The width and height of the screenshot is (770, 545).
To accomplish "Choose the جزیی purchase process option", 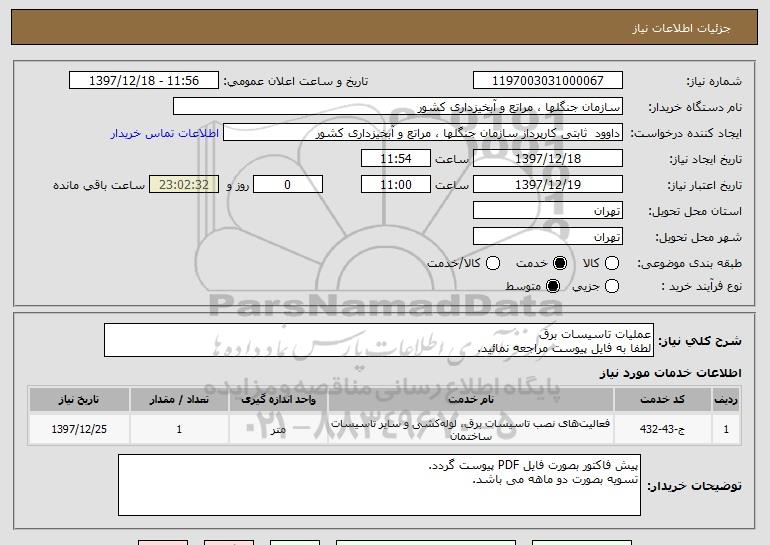I will (x=612, y=286).
